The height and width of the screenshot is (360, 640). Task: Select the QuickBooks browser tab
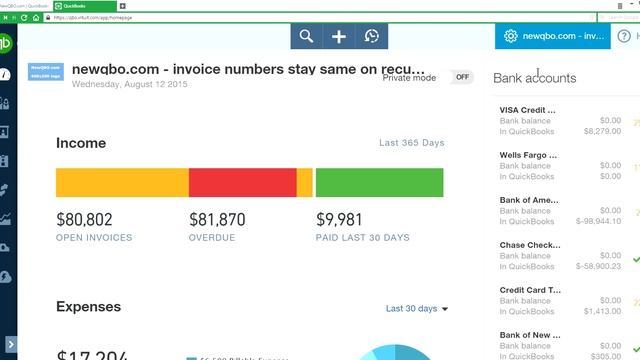pos(84,6)
